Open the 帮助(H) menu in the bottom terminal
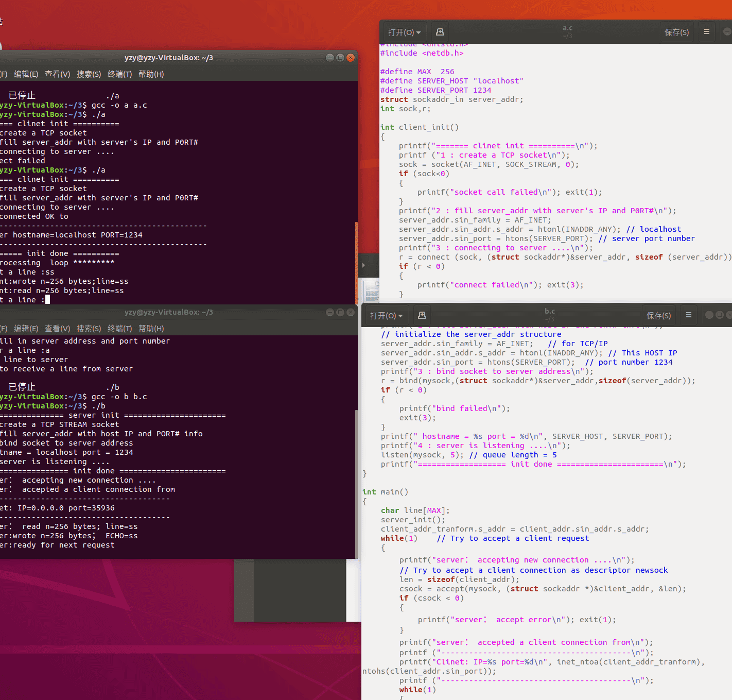Screen dimensions: 732x700 tap(150, 328)
